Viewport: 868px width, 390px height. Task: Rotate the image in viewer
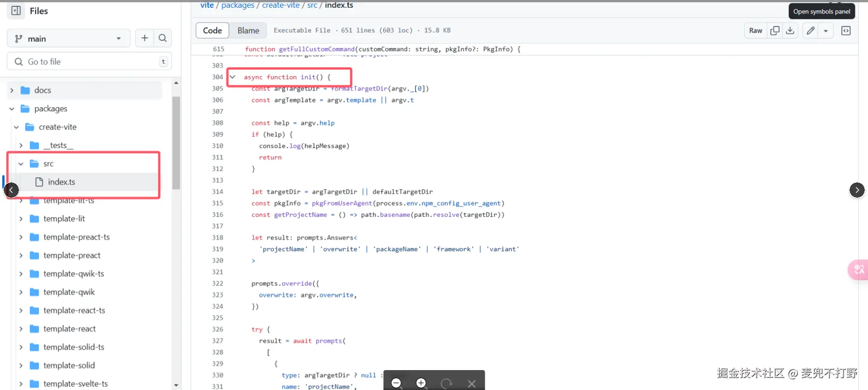pyautogui.click(x=446, y=383)
